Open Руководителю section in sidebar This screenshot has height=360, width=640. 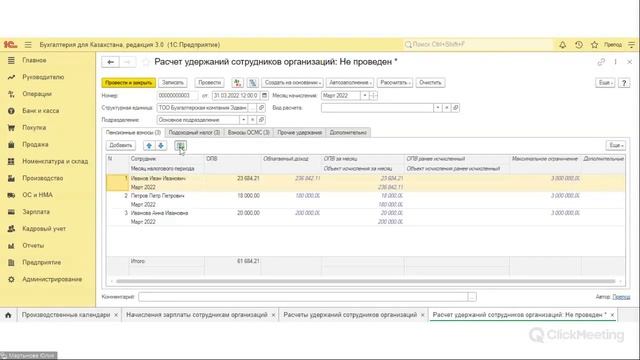[43, 77]
